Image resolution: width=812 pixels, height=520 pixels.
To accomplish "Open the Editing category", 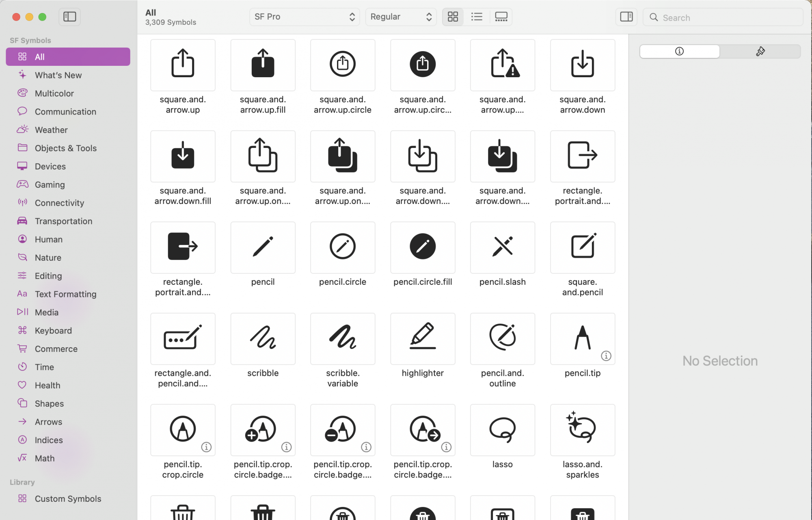I will [68, 276].
